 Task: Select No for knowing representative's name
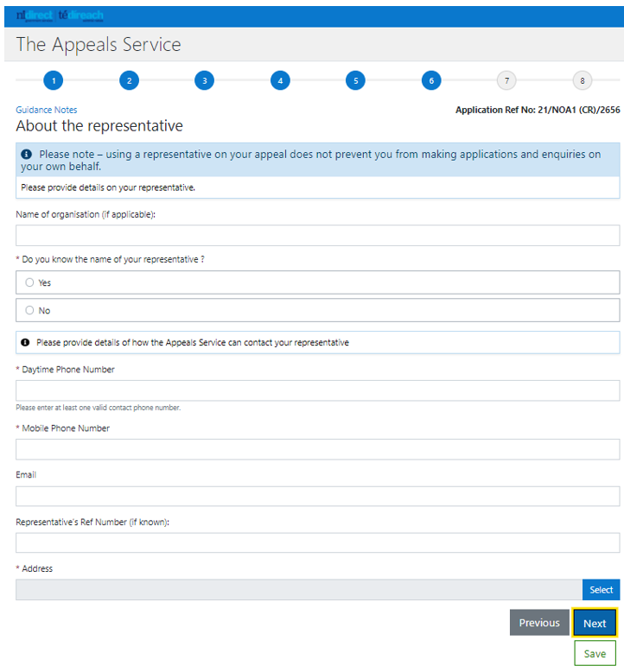click(x=30, y=310)
